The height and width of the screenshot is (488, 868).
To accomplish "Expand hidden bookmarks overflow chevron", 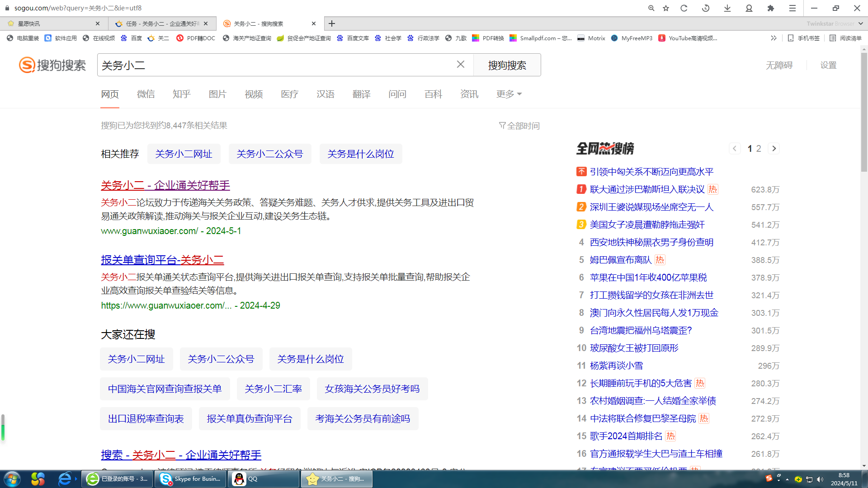I will [x=774, y=38].
